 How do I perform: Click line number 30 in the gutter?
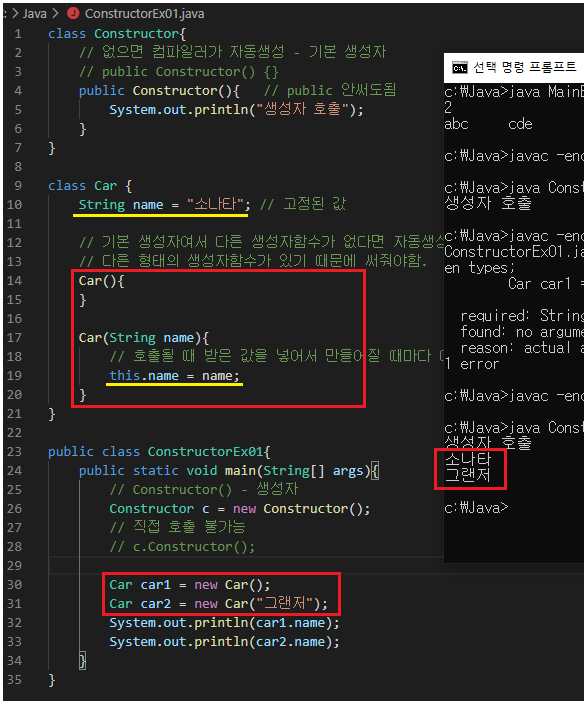pyautogui.click(x=14, y=585)
